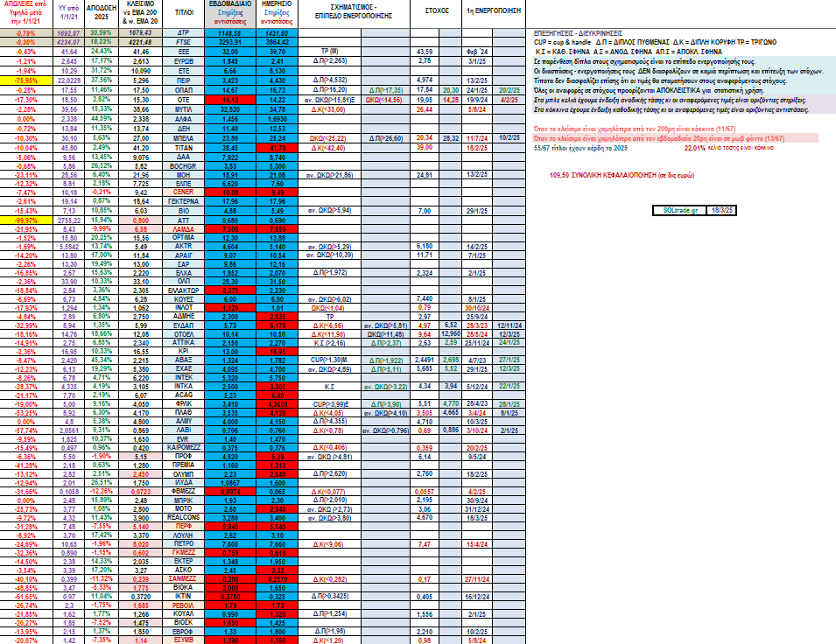
Task: Select the 'ΙΚΤΙΝ' ticker cell
Action: click(184, 597)
